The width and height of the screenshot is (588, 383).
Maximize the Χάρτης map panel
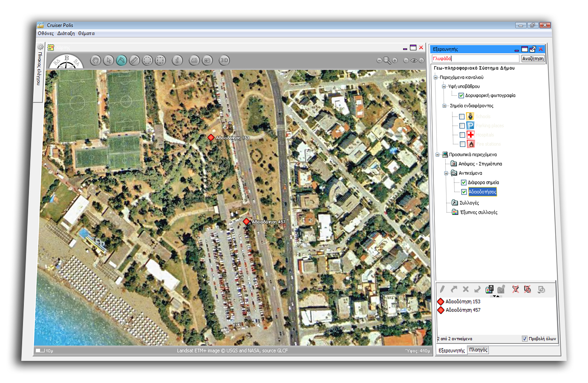click(413, 47)
